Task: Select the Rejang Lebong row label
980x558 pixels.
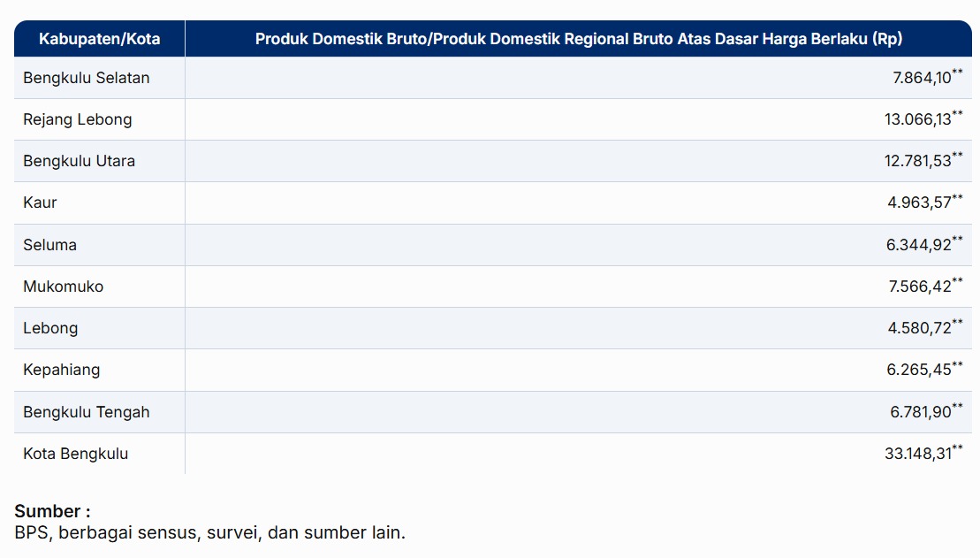Action: (x=78, y=119)
